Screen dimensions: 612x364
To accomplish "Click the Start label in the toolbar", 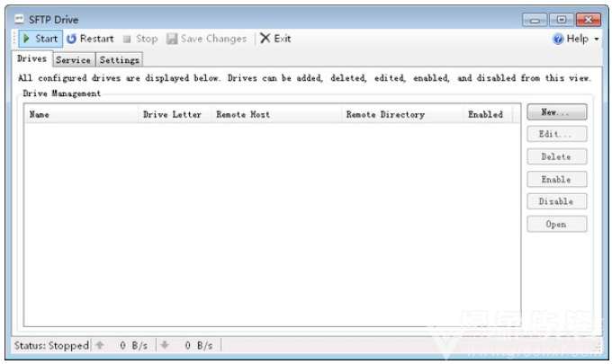I will [47, 39].
